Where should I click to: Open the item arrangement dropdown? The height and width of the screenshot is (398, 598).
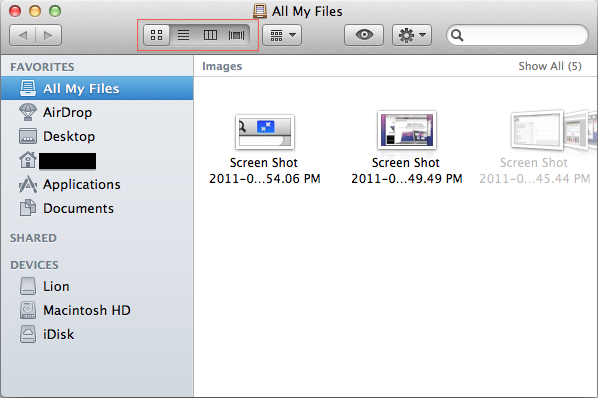tap(282, 35)
